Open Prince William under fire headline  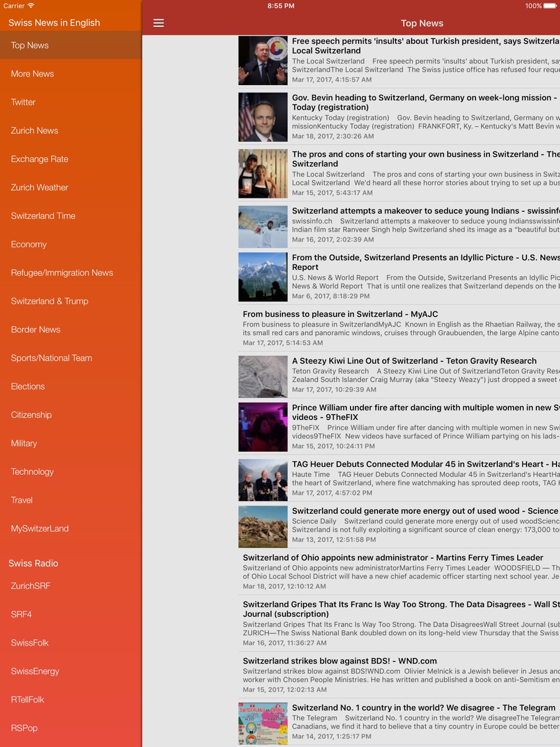tap(426, 412)
